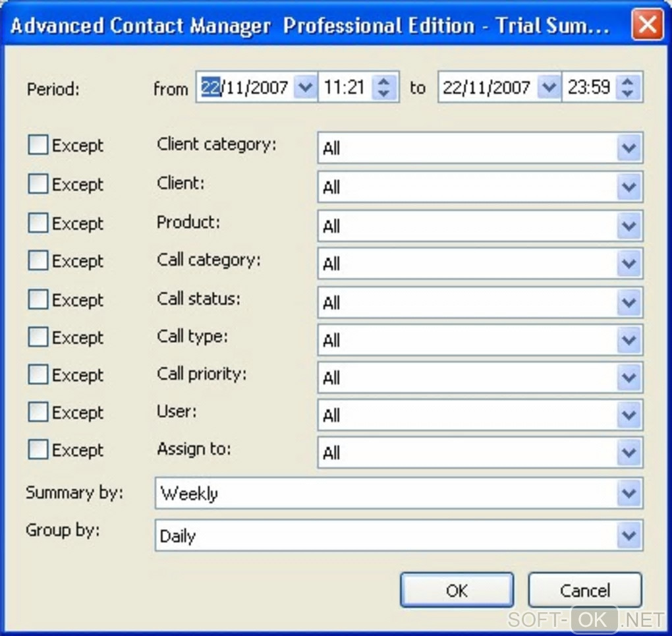The width and height of the screenshot is (672, 636).
Task: Expand the Client category dropdown
Action: (629, 148)
